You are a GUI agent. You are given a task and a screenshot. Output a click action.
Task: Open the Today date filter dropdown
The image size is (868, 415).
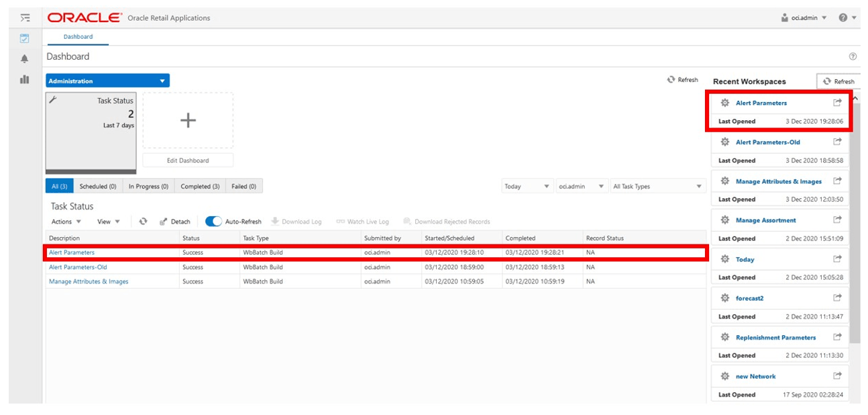click(x=528, y=186)
